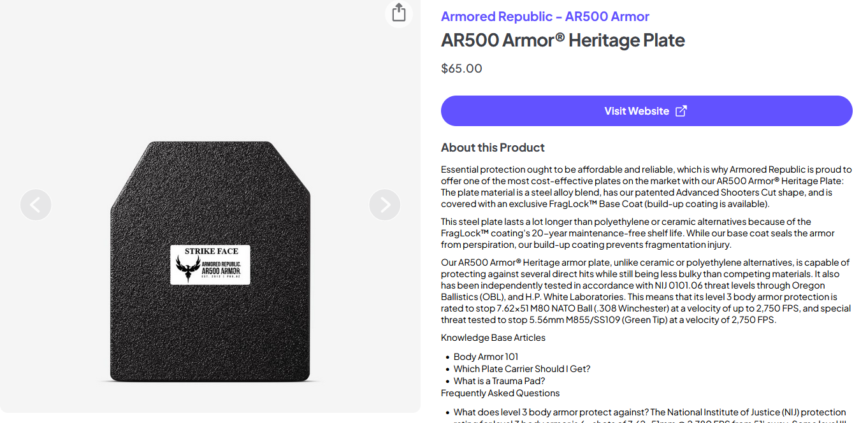Click the About this Product heading
The image size is (868, 423).
pyautogui.click(x=493, y=148)
